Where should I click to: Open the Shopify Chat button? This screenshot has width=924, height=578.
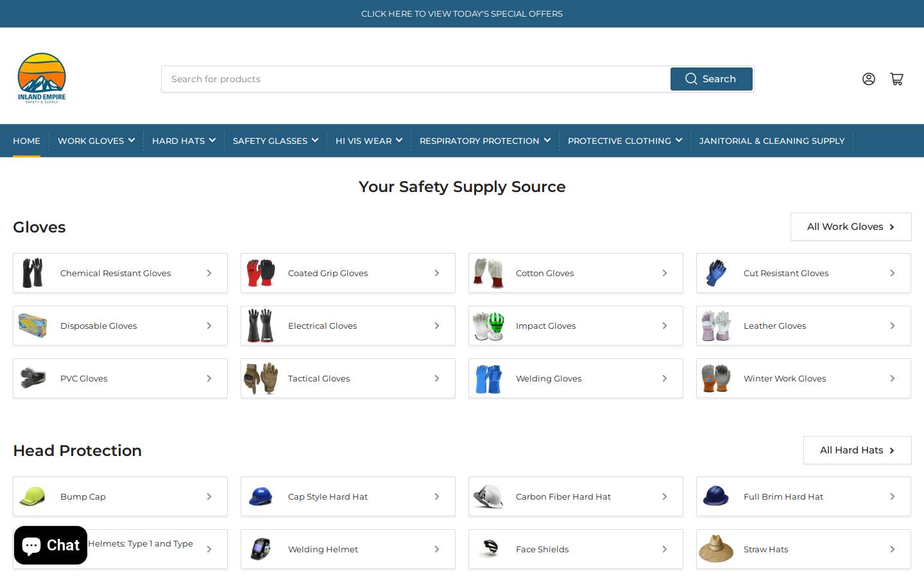(x=51, y=545)
